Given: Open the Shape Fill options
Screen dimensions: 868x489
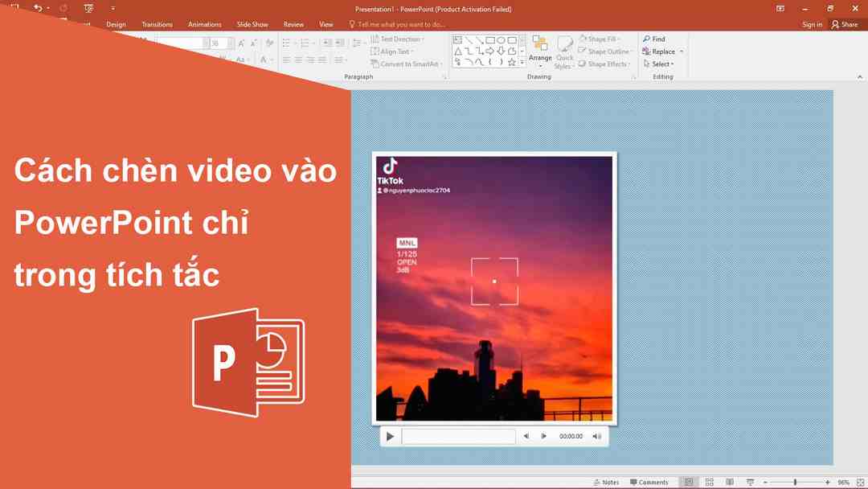Looking at the screenshot, I should click(600, 39).
